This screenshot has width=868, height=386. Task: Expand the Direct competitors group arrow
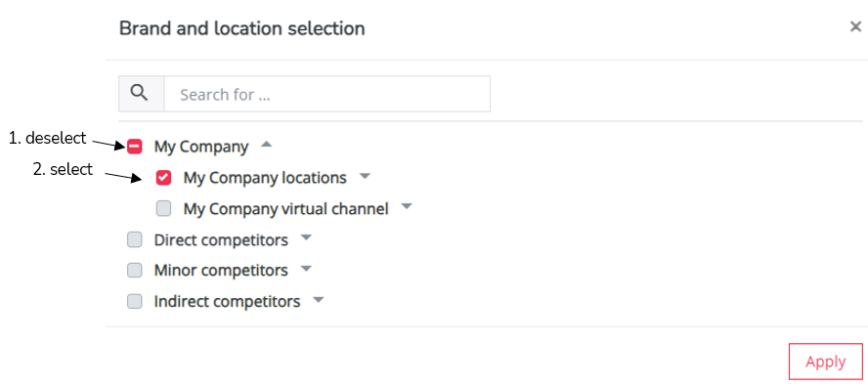(x=306, y=238)
